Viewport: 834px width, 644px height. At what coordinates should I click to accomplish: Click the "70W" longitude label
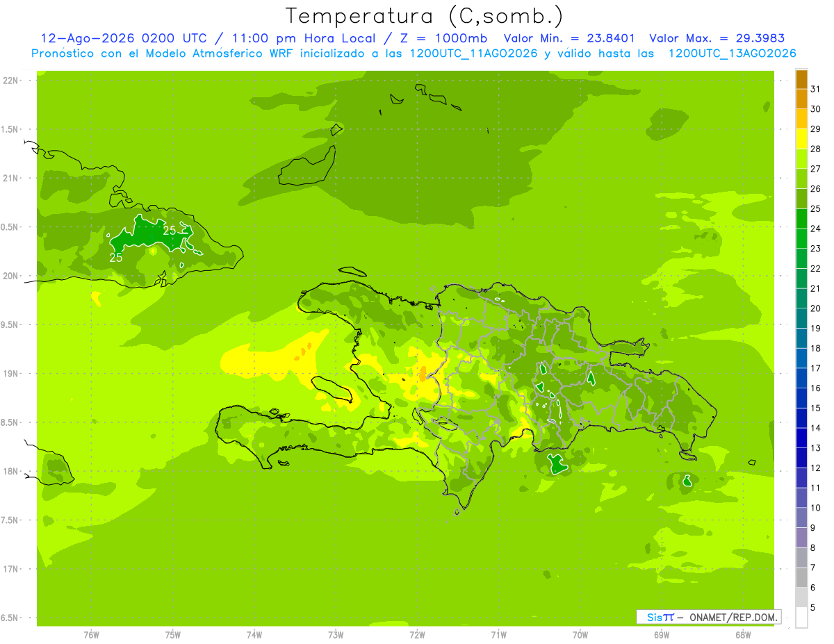(580, 635)
